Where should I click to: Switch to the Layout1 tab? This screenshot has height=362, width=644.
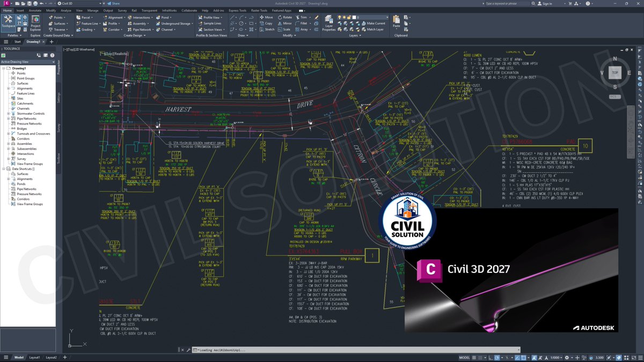35,357
